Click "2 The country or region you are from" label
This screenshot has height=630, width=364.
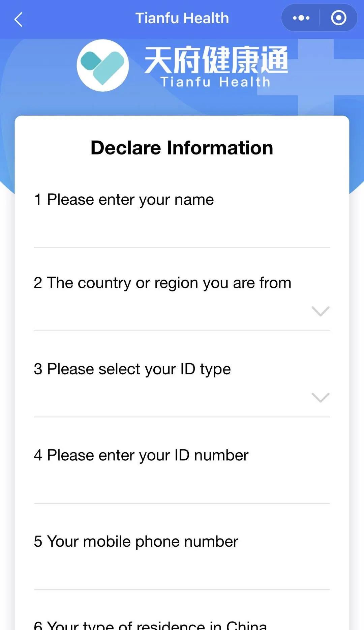click(162, 283)
